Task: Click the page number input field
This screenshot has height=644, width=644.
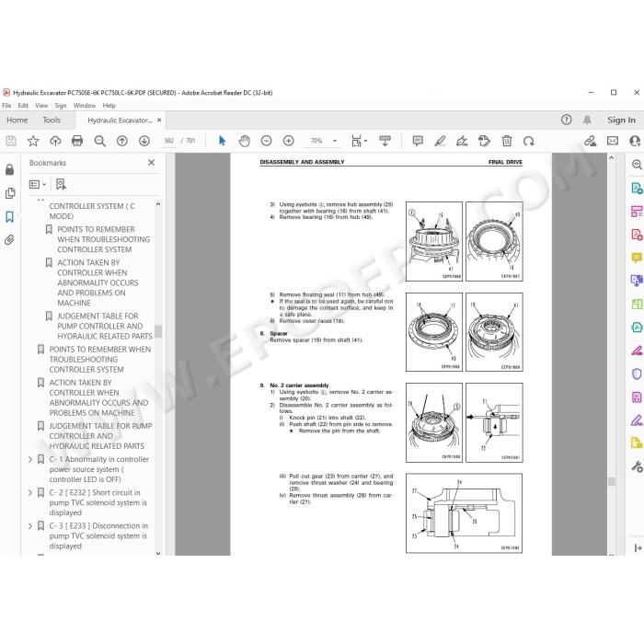Action: point(168,141)
